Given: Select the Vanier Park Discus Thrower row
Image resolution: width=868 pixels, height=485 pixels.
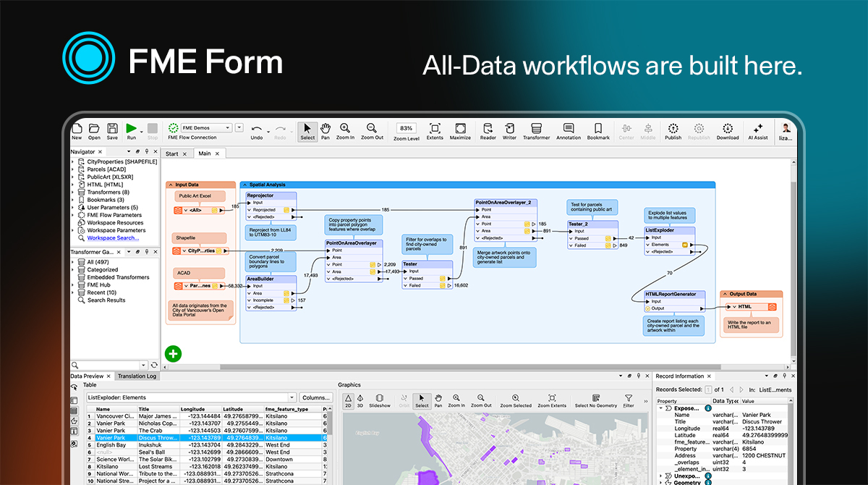Looking at the screenshot, I should pyautogui.click(x=207, y=437).
